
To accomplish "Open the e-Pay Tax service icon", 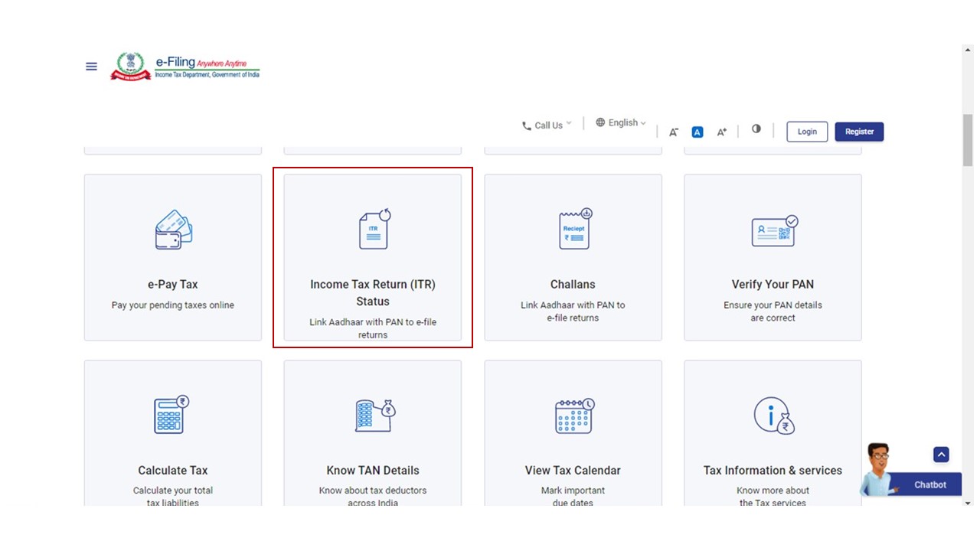I will tap(172, 230).
